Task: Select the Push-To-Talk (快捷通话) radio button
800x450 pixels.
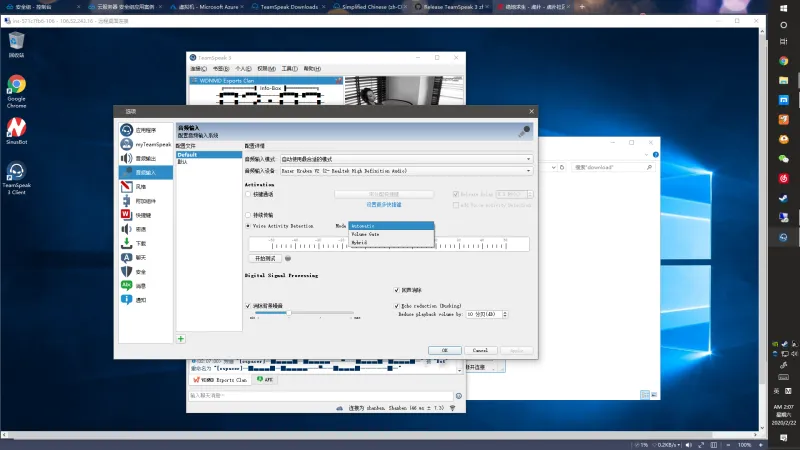Action: [248, 194]
